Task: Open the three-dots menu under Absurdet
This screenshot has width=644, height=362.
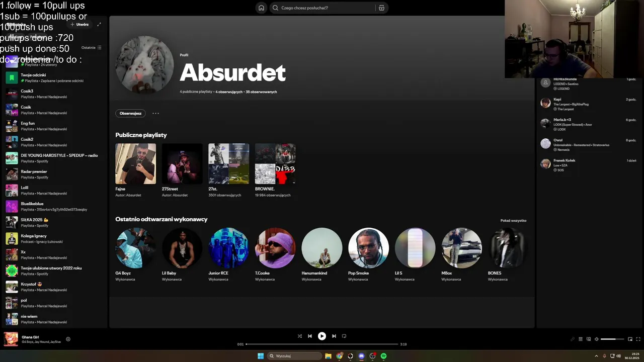Action: (x=155, y=113)
